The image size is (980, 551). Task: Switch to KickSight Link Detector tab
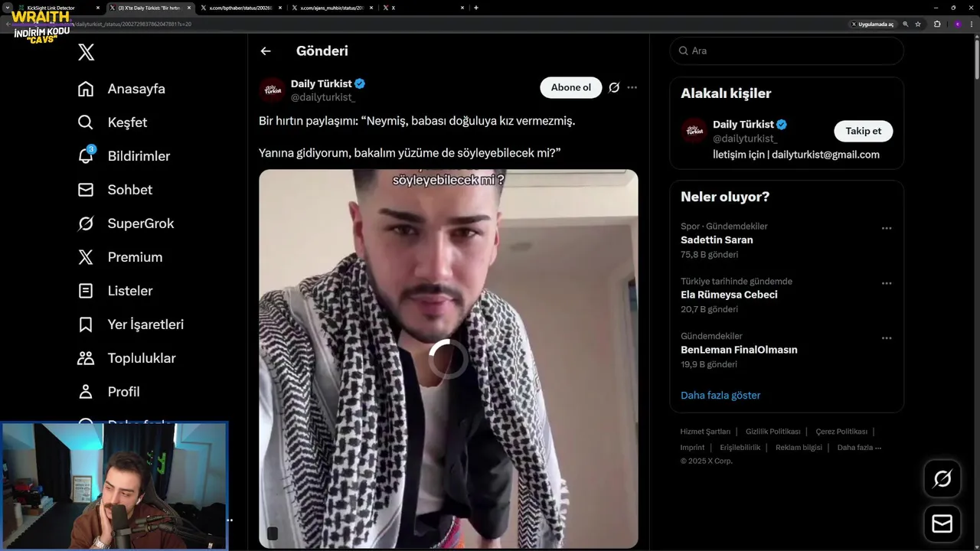coord(52,8)
